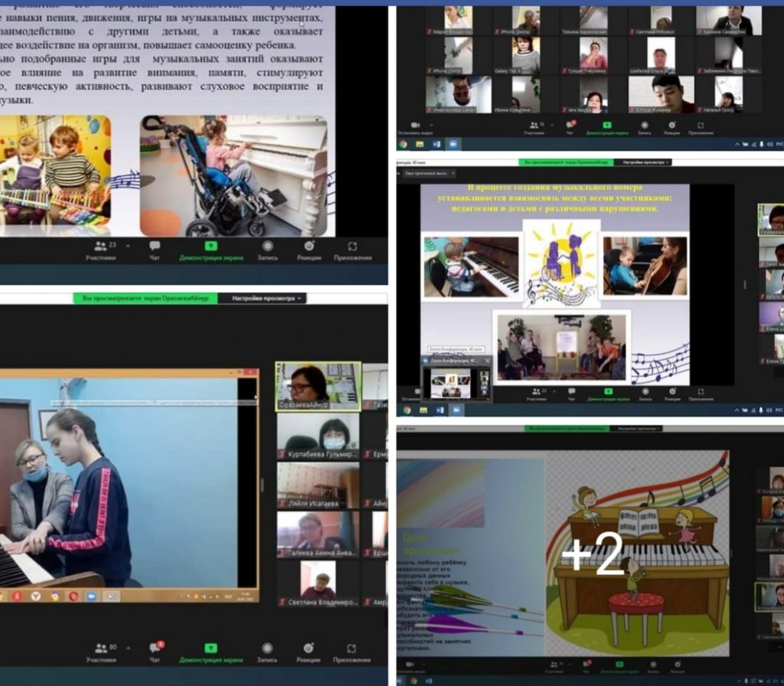Click green 'Вы просматриваете экран' banner in piano-lesson window

tap(145, 298)
